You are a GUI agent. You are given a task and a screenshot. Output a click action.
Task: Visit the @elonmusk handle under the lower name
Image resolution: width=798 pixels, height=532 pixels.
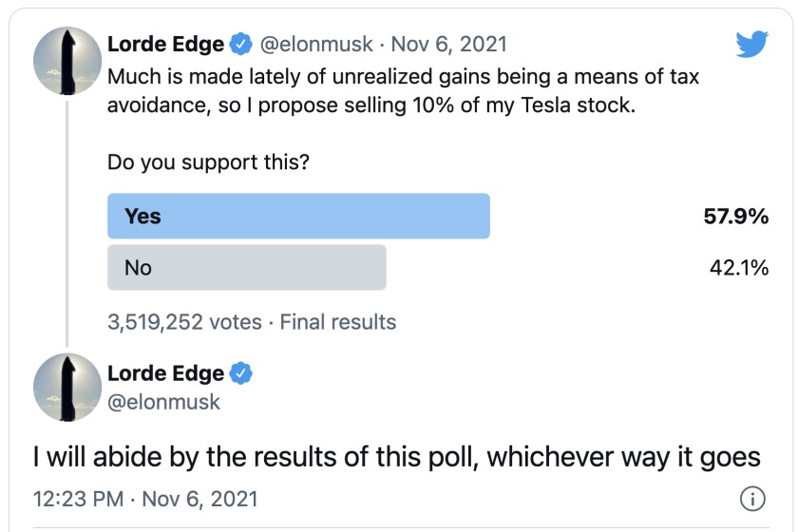163,402
